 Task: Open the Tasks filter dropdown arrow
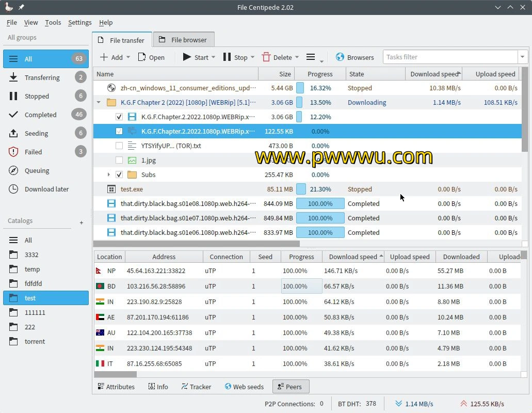click(523, 57)
